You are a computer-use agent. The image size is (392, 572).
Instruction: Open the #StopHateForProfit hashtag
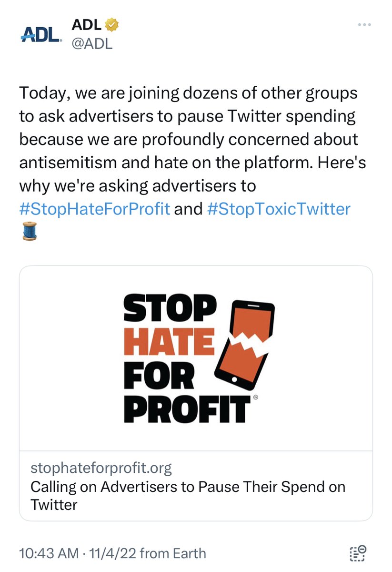94,209
